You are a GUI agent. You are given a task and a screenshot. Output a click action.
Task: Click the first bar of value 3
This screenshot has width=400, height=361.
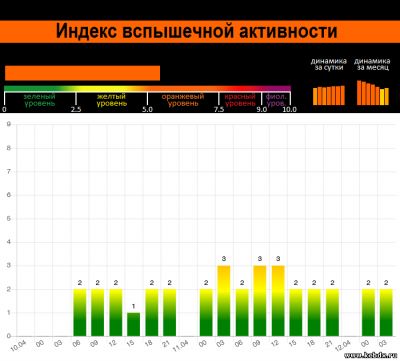[x=224, y=301]
